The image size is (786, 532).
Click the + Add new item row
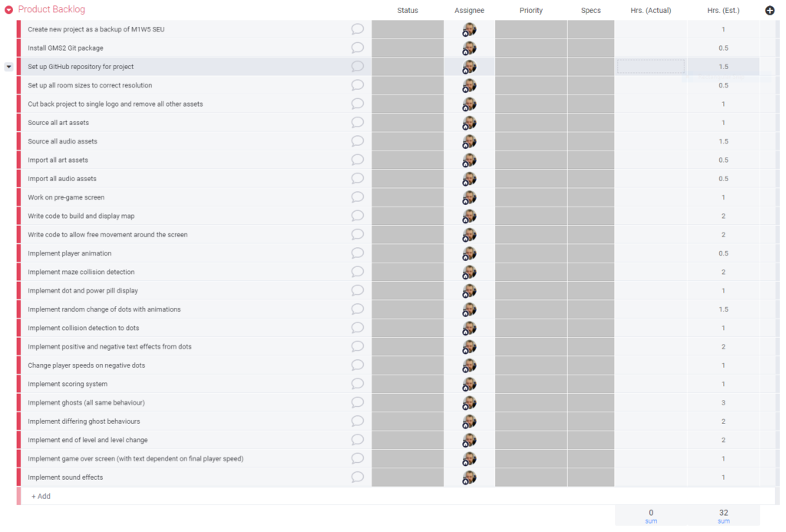pos(41,497)
